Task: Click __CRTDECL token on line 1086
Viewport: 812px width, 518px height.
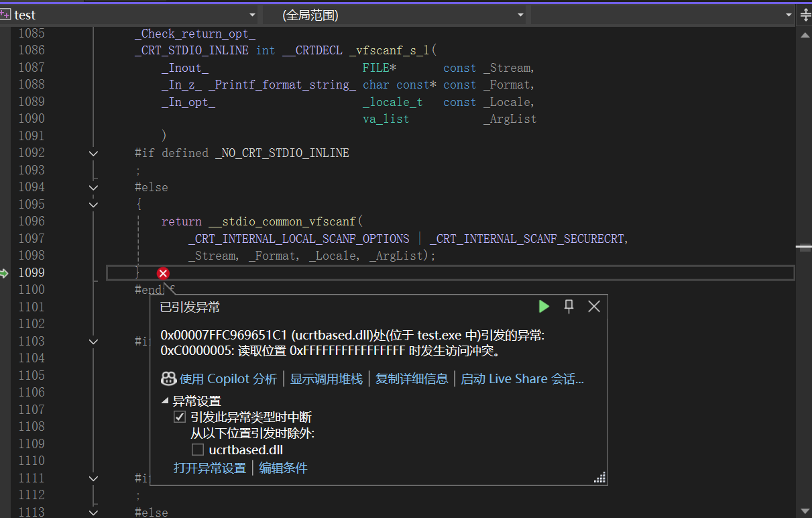Action: pos(312,50)
